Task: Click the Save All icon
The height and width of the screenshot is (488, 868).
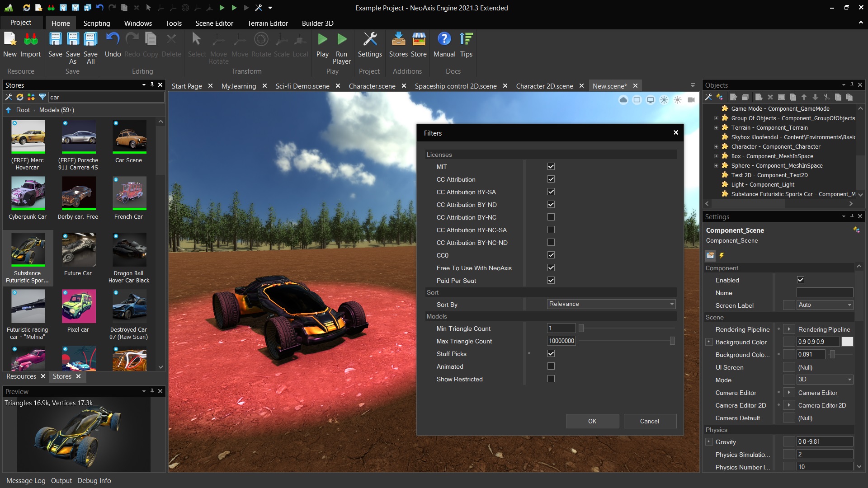Action: pos(90,40)
